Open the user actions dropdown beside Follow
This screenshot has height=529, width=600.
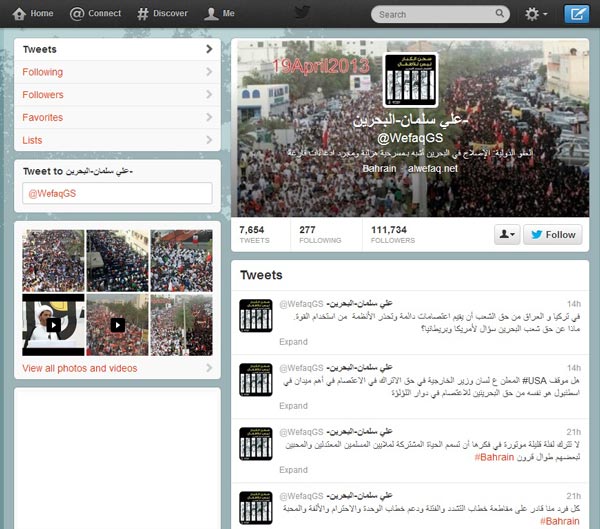click(507, 234)
